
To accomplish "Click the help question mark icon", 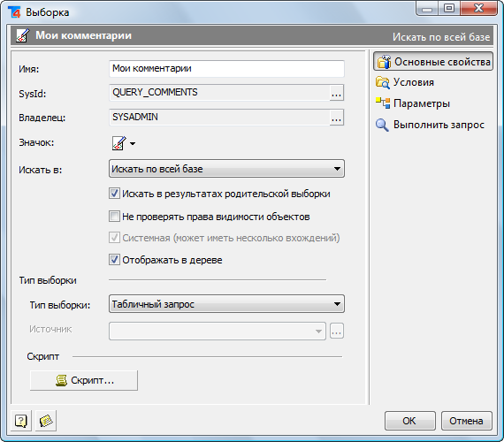I will pos(21,421).
